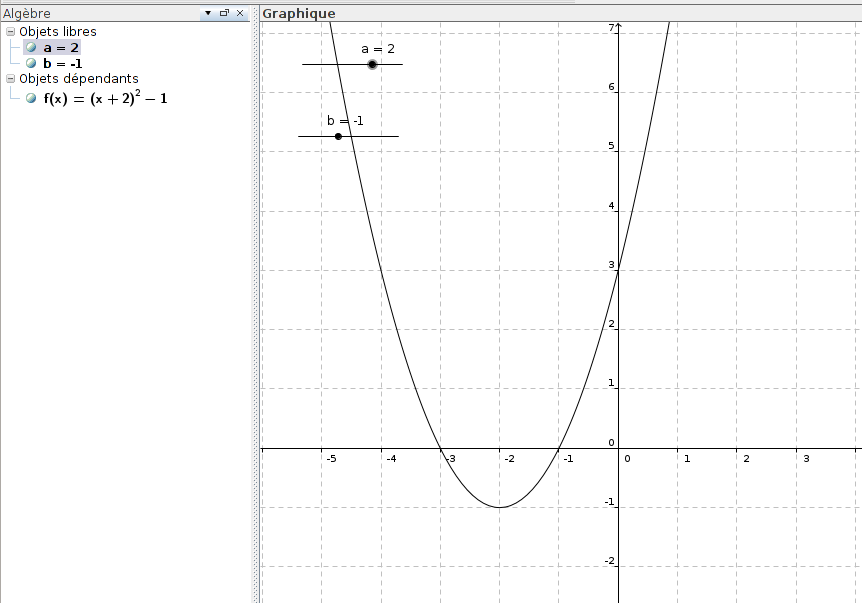Image resolution: width=862 pixels, height=603 pixels.
Task: Toggle visibility bullet of function f(x)
Action: (31, 98)
